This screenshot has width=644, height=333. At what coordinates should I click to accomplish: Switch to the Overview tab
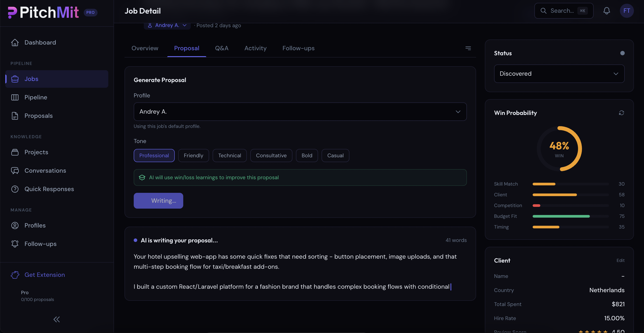145,48
